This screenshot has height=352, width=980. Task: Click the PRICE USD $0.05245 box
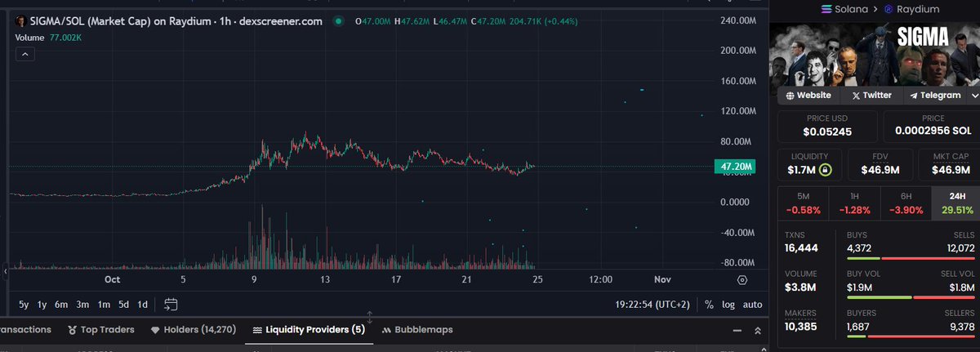[x=829, y=127]
